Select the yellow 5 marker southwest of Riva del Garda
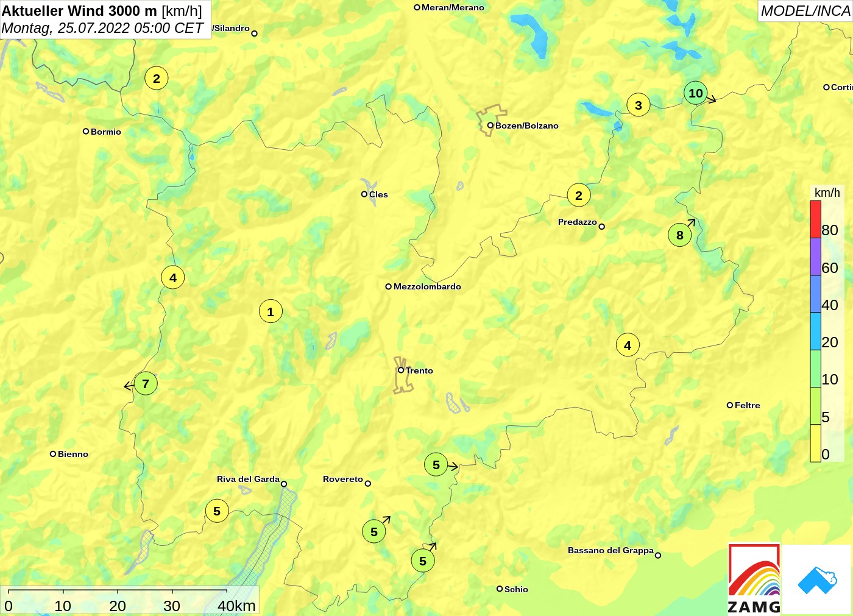Screen dimensions: 853x616 (x=217, y=511)
